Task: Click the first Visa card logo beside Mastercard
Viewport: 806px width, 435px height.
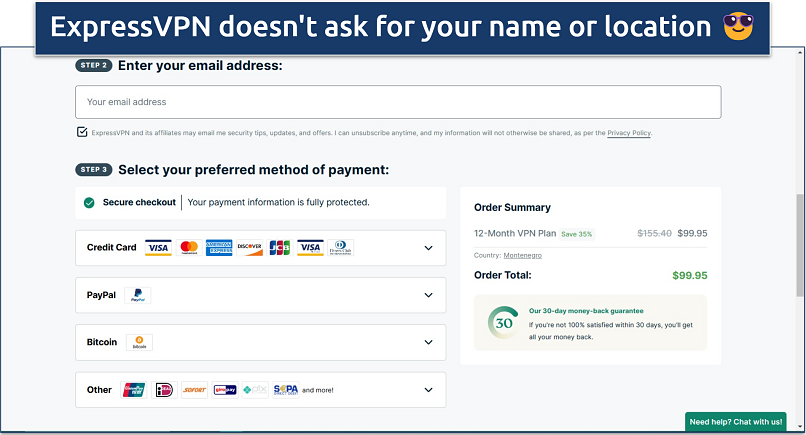Action: tap(158, 248)
